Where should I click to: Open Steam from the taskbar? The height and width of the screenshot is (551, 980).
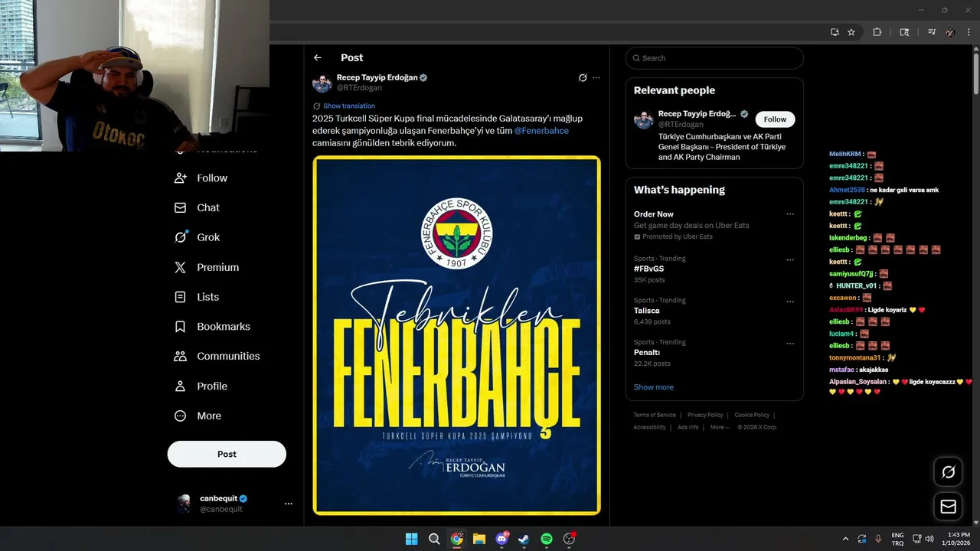[x=524, y=539]
